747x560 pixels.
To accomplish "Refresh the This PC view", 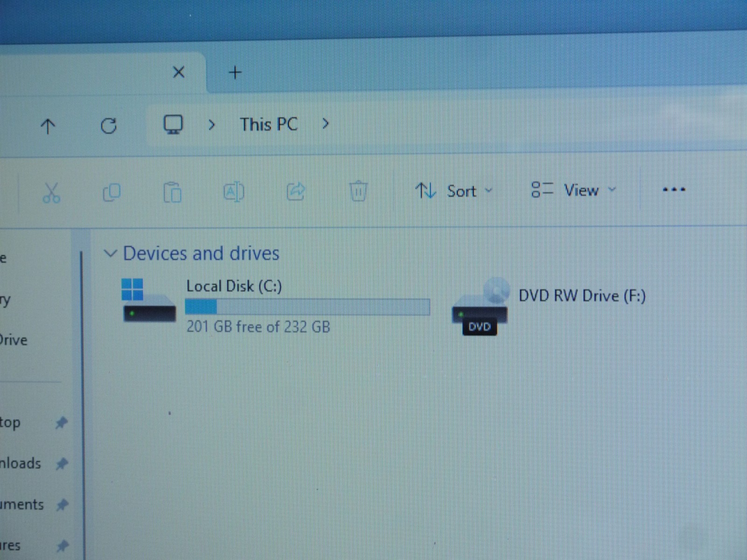I will [x=109, y=126].
